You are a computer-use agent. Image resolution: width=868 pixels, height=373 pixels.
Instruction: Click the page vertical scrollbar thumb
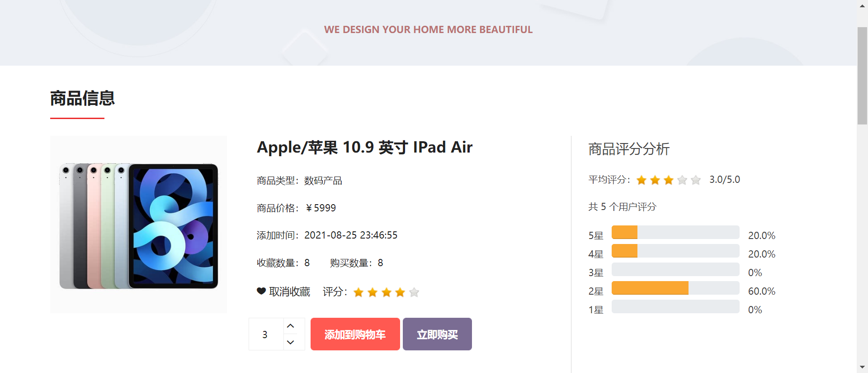(x=862, y=76)
